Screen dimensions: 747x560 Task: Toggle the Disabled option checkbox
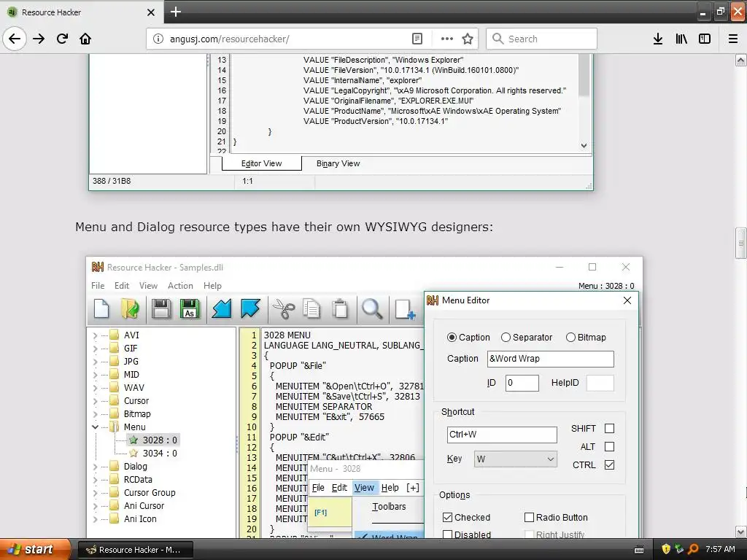point(447,534)
